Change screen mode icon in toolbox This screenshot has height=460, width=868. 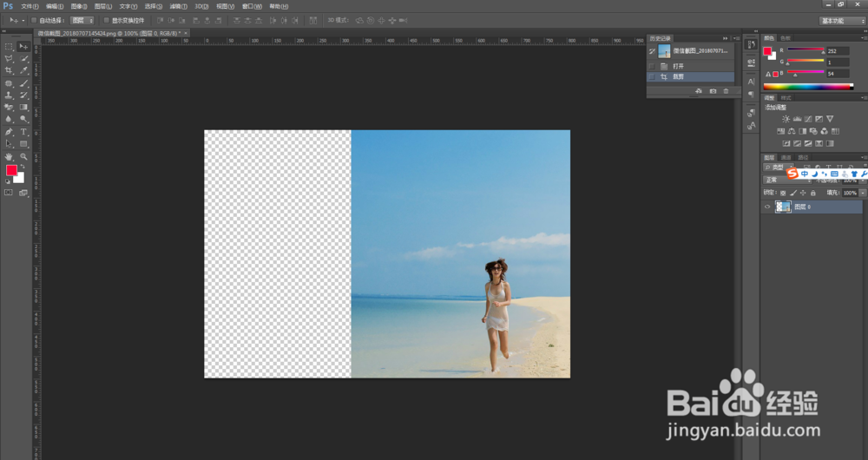click(23, 193)
